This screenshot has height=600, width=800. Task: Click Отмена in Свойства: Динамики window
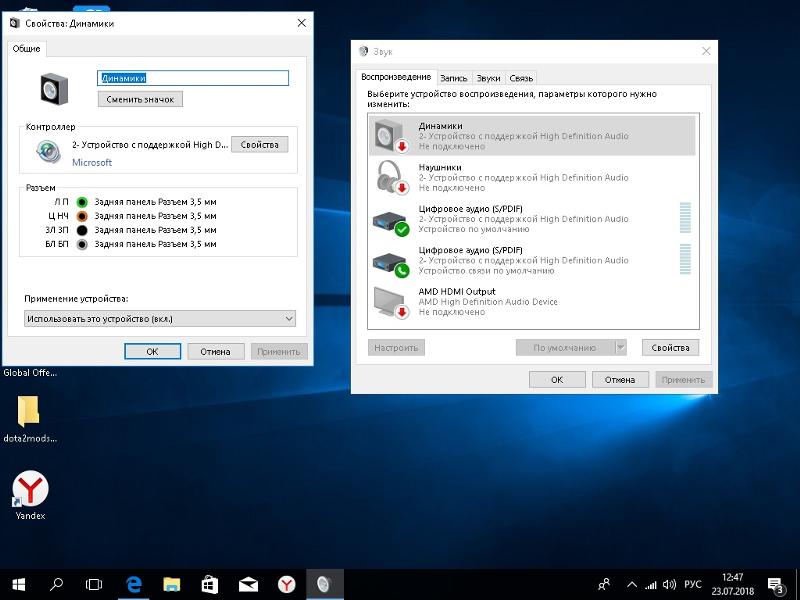coord(215,352)
